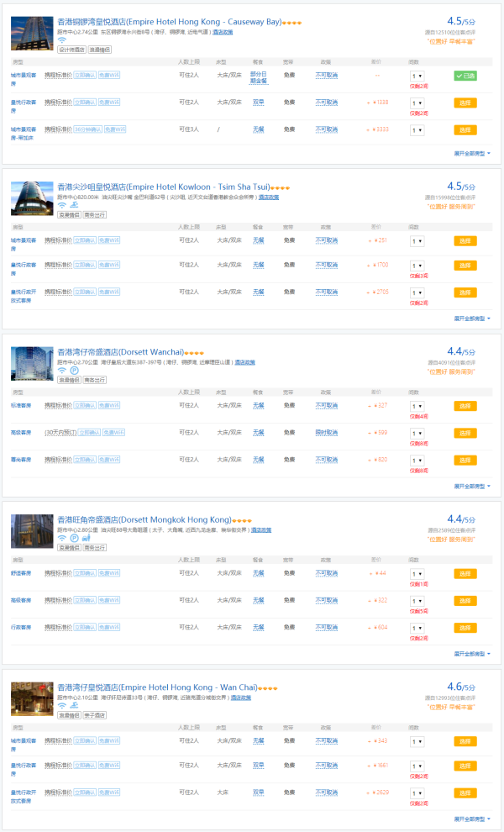The image size is (504, 832).
Task: Expand 展开全部房型 for Empire Hotel Kowloon
Action: pyautogui.click(x=472, y=319)
